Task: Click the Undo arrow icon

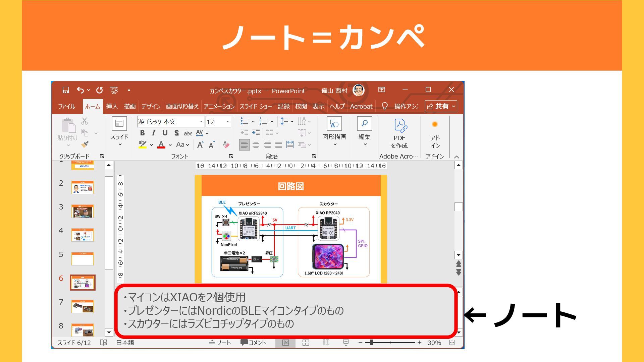Action: pos(80,90)
